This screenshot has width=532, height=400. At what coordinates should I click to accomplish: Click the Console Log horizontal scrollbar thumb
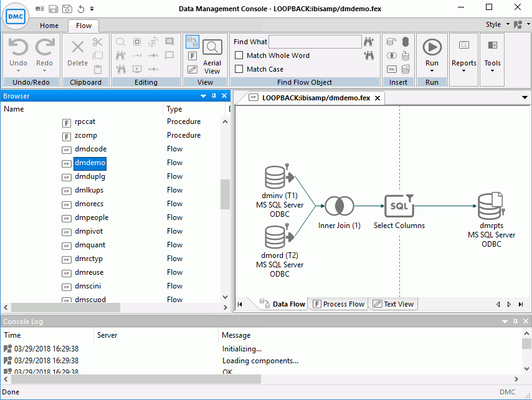point(136,379)
